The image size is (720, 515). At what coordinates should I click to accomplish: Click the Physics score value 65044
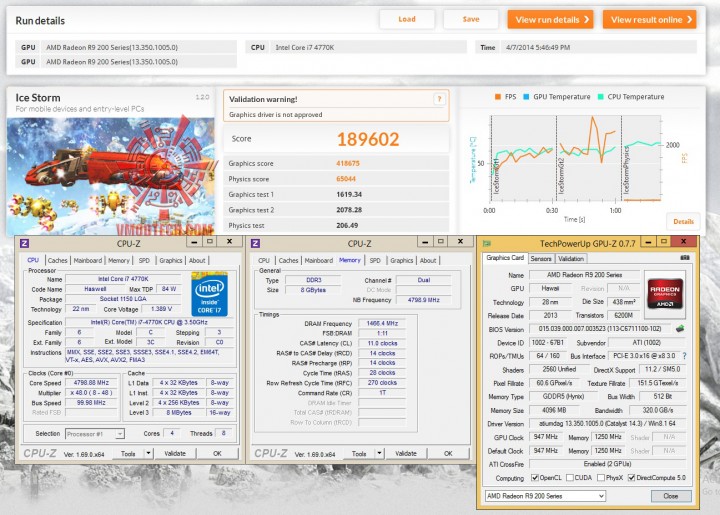point(346,179)
